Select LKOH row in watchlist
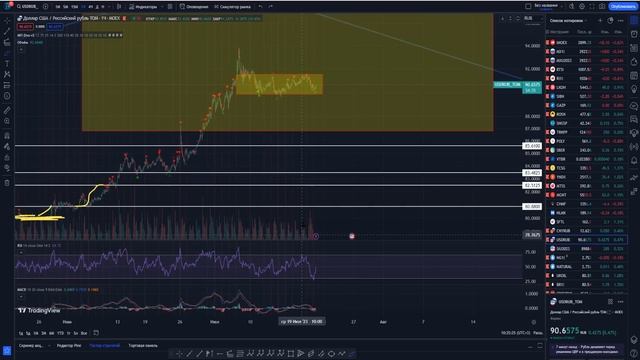This screenshot has height=360, width=640. [x=586, y=87]
